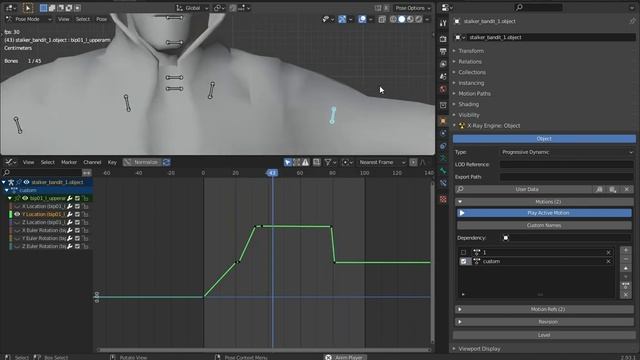Open the Physics properties tab icon
The image size is (640, 360).
(x=443, y=133)
